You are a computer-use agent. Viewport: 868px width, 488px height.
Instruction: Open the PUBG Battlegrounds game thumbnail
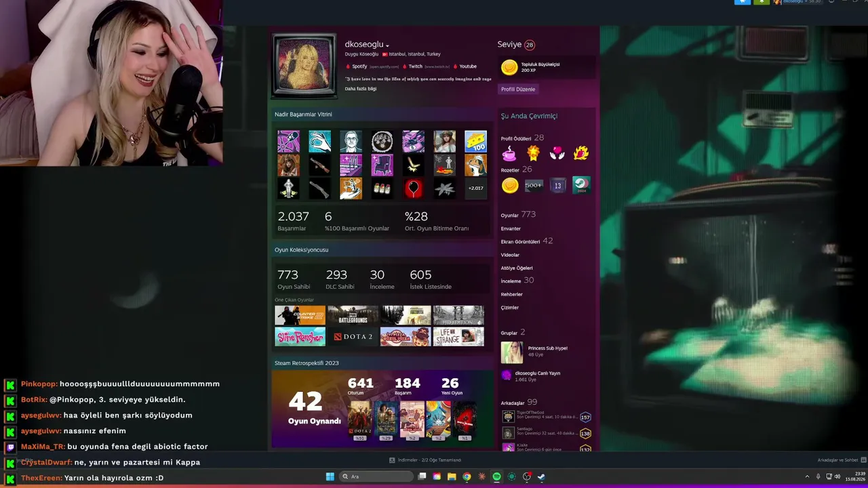353,315
